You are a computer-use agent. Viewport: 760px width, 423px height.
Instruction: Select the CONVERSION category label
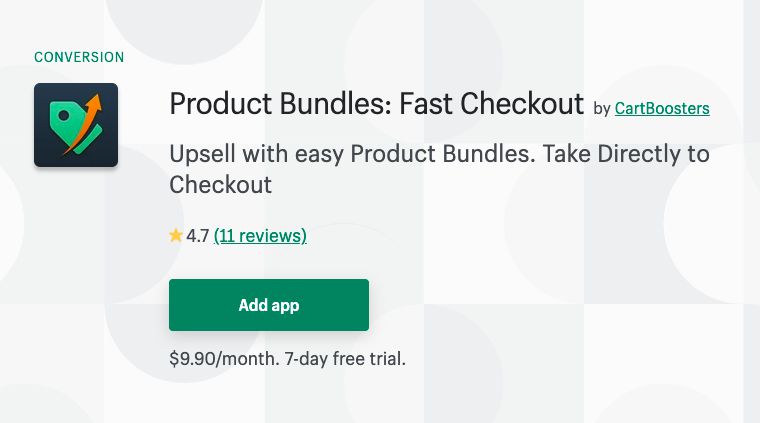79,58
